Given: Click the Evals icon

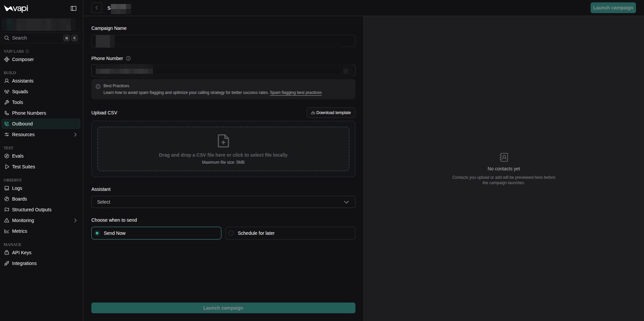Looking at the screenshot, I should click(x=7, y=156).
